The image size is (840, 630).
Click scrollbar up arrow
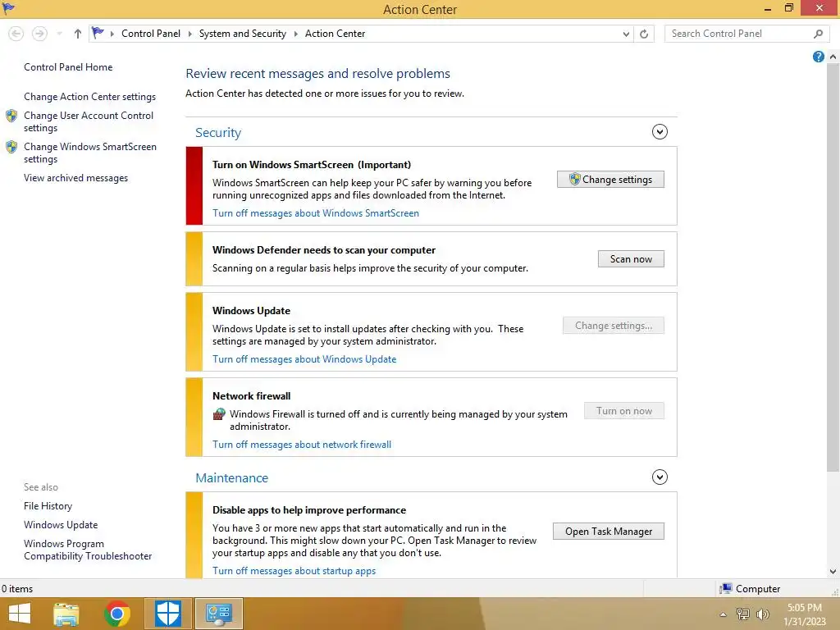pyautogui.click(x=833, y=57)
